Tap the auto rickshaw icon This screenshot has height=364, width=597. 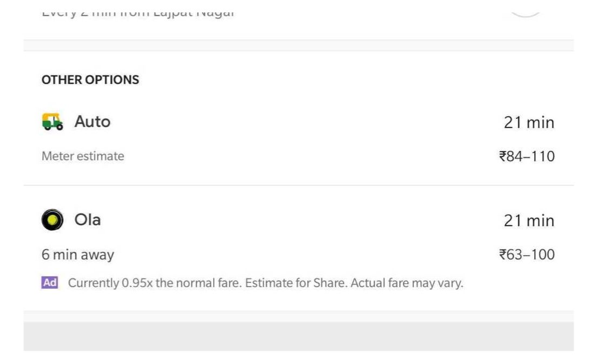point(52,122)
